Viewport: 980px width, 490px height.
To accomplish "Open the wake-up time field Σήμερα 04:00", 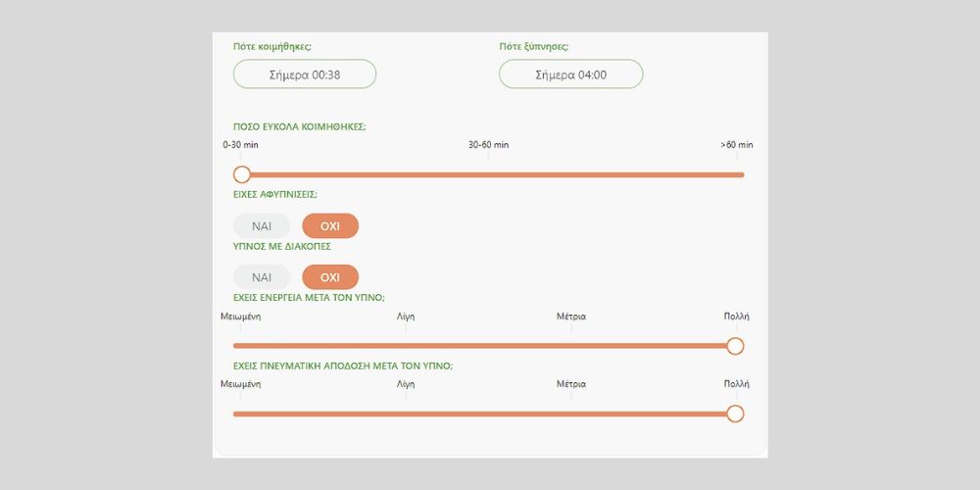I will (570, 74).
